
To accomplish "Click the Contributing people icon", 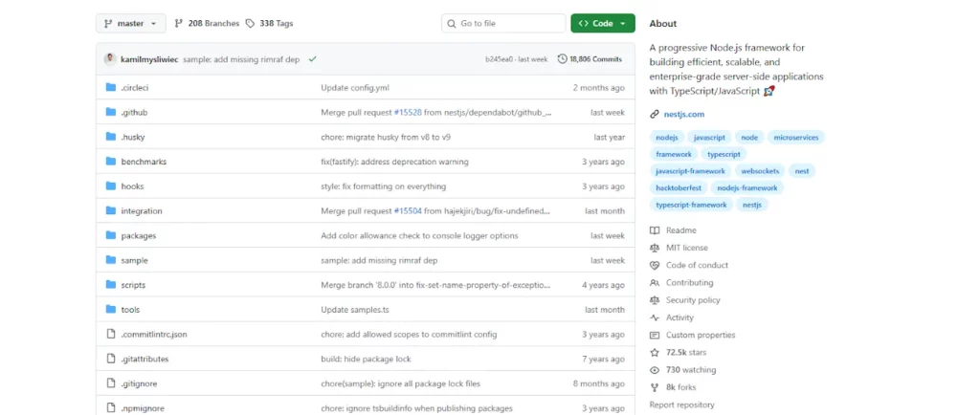I will coord(655,283).
